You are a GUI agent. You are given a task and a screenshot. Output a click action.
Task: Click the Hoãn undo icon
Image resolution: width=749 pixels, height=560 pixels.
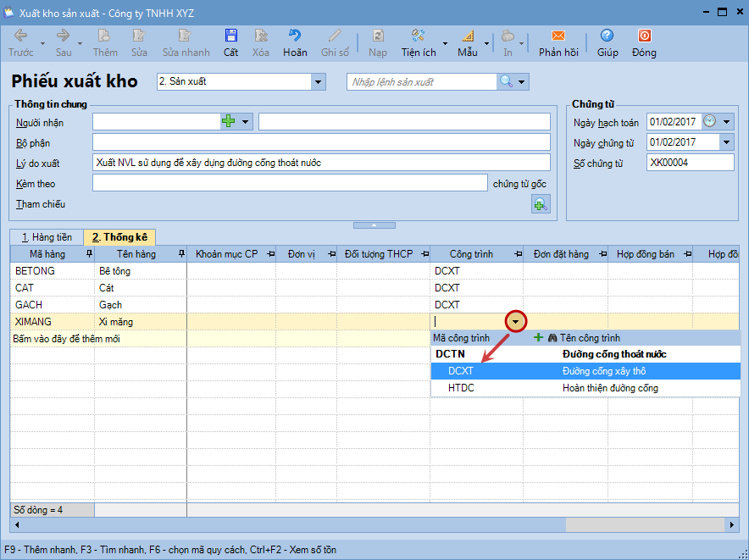click(x=295, y=36)
